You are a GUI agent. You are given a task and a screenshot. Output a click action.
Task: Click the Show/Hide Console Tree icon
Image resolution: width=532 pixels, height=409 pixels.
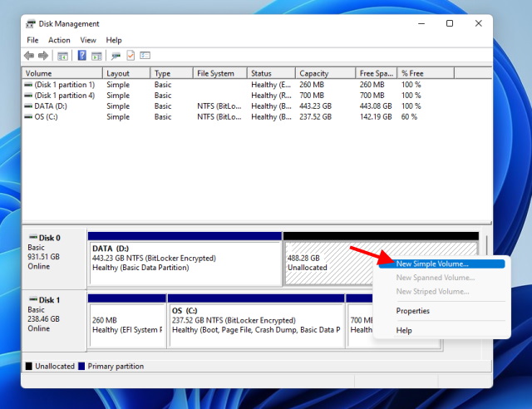coord(62,56)
